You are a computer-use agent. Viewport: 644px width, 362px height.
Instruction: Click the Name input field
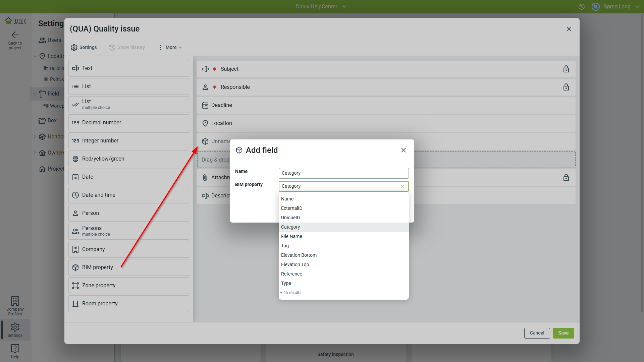pos(343,173)
